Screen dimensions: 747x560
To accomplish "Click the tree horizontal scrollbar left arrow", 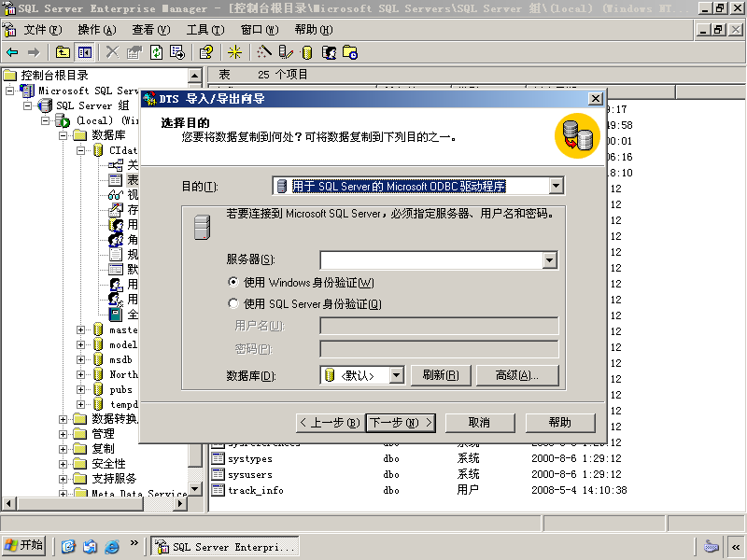I will [x=8, y=503].
